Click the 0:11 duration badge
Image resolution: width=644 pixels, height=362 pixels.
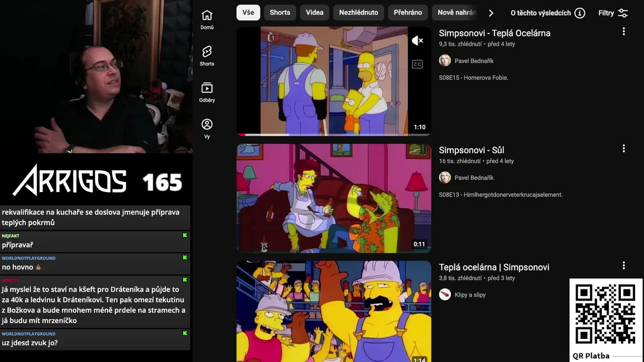(x=419, y=244)
